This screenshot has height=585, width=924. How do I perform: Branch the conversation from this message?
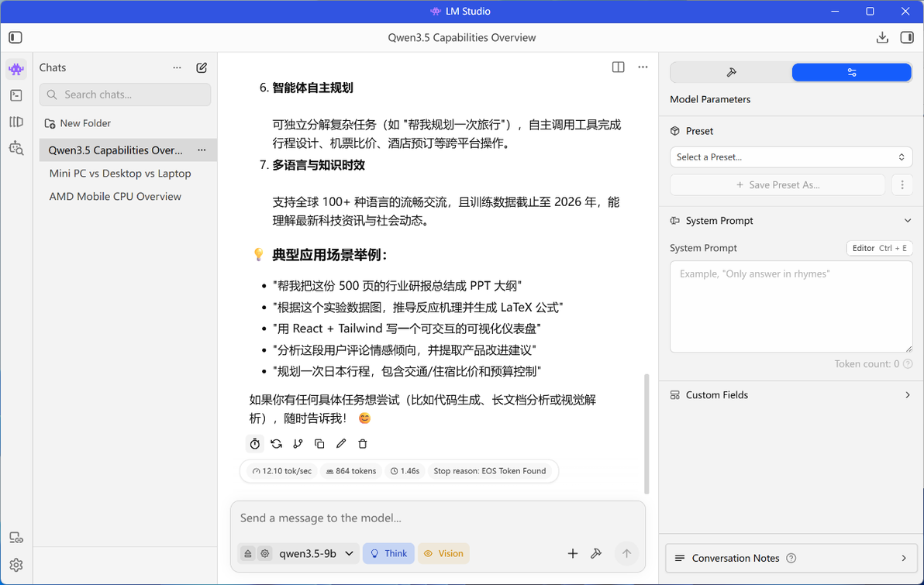point(298,444)
